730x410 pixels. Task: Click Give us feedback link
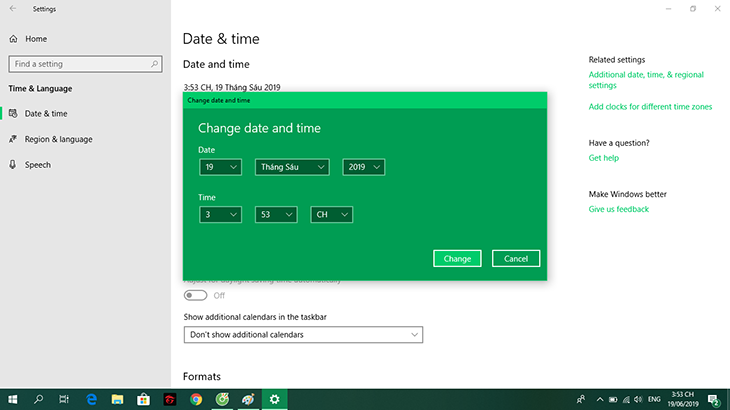click(618, 209)
